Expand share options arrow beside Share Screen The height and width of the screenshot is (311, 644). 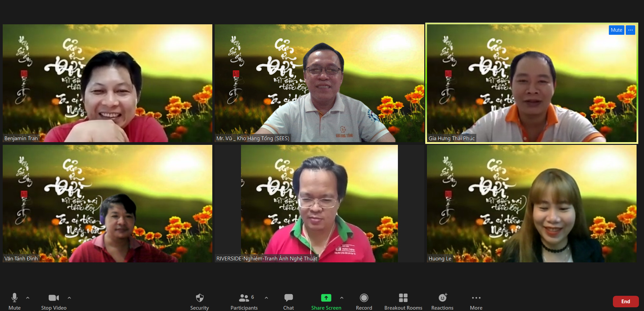coord(342,298)
